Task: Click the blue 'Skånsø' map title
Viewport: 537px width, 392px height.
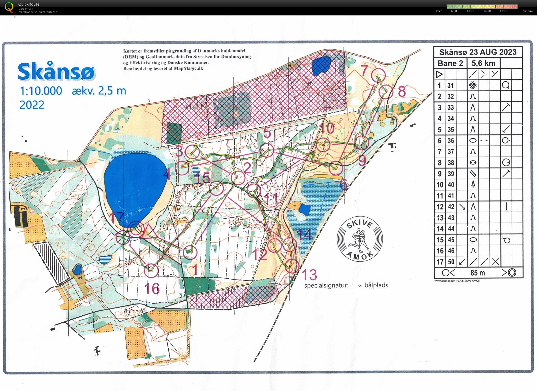Action: pos(57,71)
